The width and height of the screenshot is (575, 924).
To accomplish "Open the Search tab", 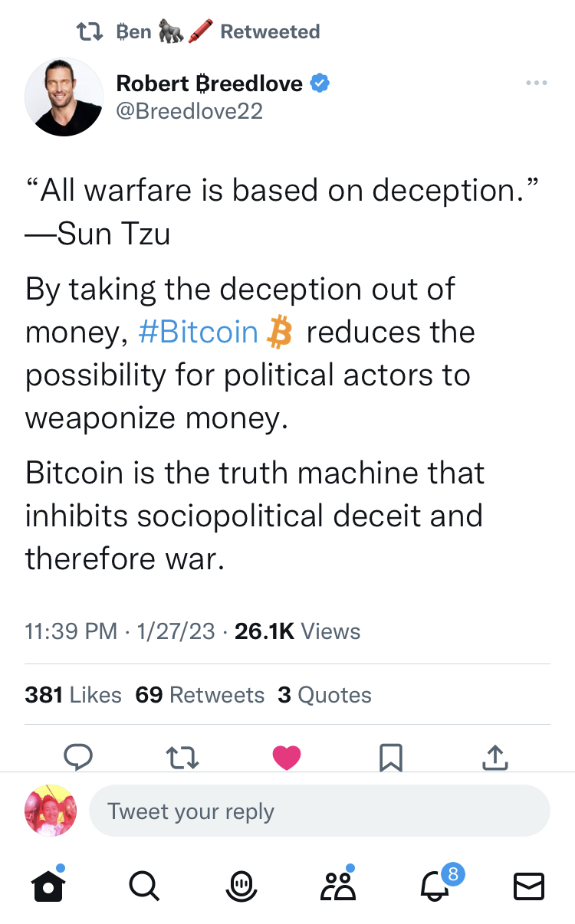I will pyautogui.click(x=143, y=886).
